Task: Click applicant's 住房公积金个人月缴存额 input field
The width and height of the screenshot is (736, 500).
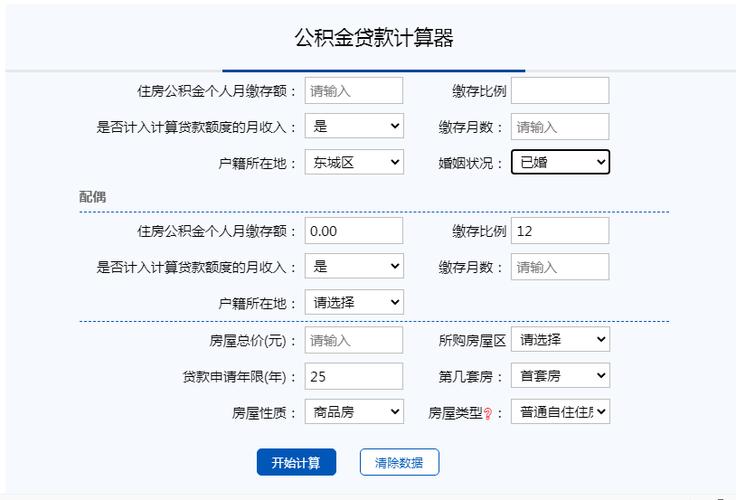Action: click(x=354, y=91)
